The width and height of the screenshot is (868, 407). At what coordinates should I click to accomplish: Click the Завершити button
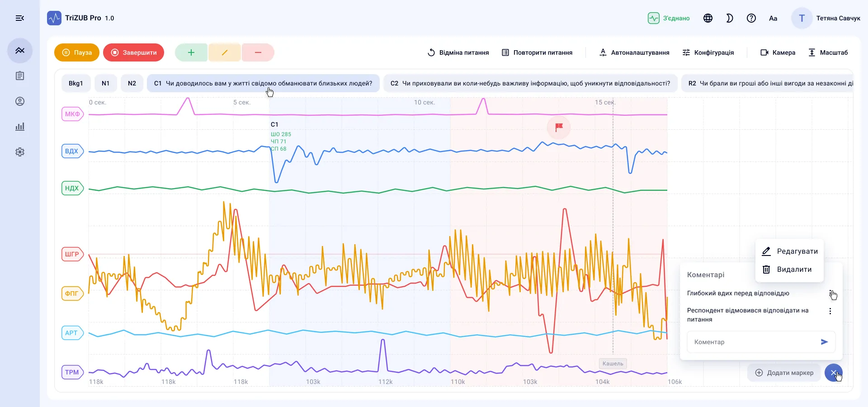[x=133, y=52]
